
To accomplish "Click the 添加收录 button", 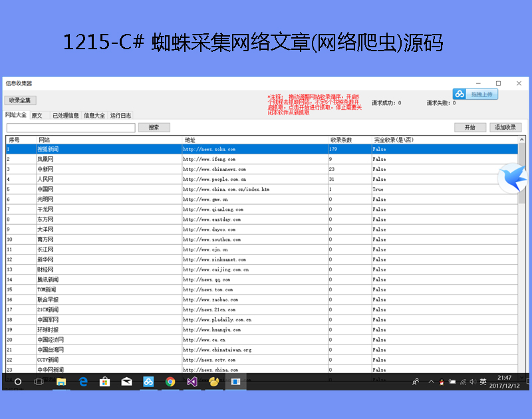I will coord(506,127).
